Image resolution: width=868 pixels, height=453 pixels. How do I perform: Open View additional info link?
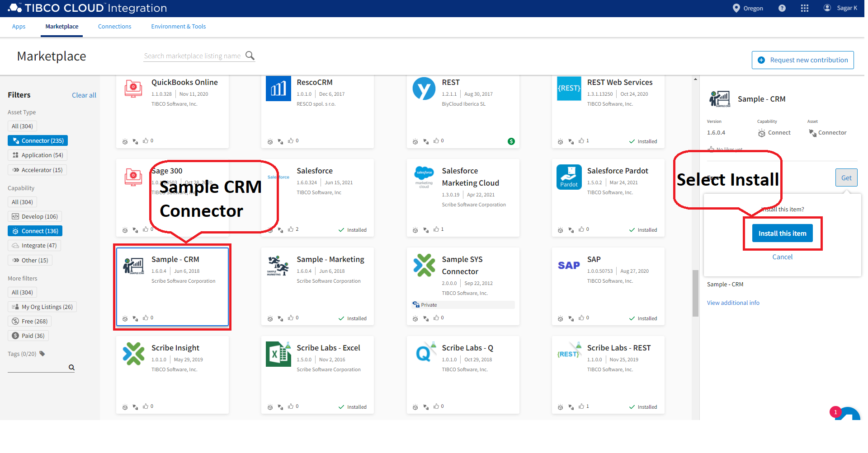click(x=733, y=303)
